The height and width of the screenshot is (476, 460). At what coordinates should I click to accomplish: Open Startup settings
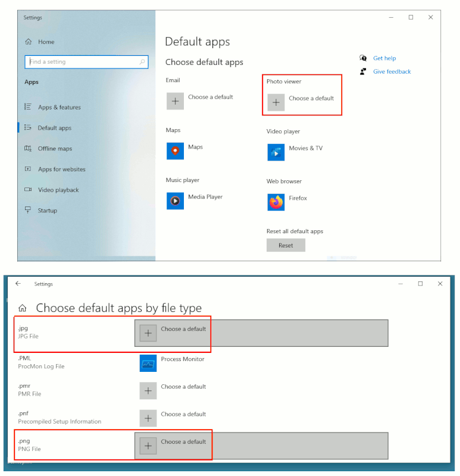(x=48, y=211)
